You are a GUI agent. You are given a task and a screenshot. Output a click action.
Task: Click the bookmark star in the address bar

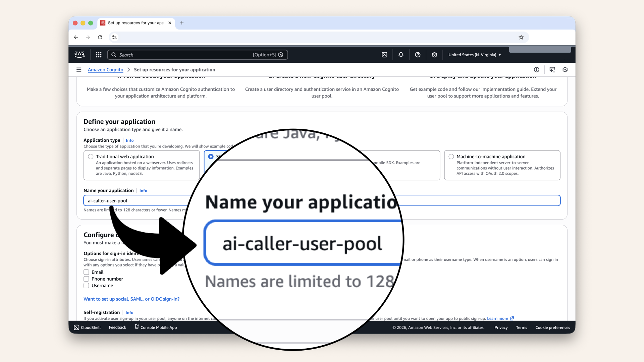(521, 37)
